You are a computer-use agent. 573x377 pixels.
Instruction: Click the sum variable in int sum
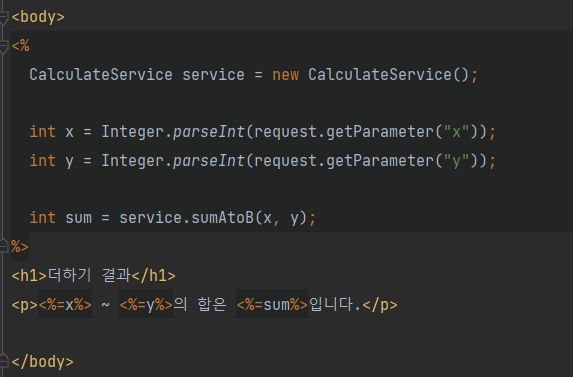click(x=79, y=218)
